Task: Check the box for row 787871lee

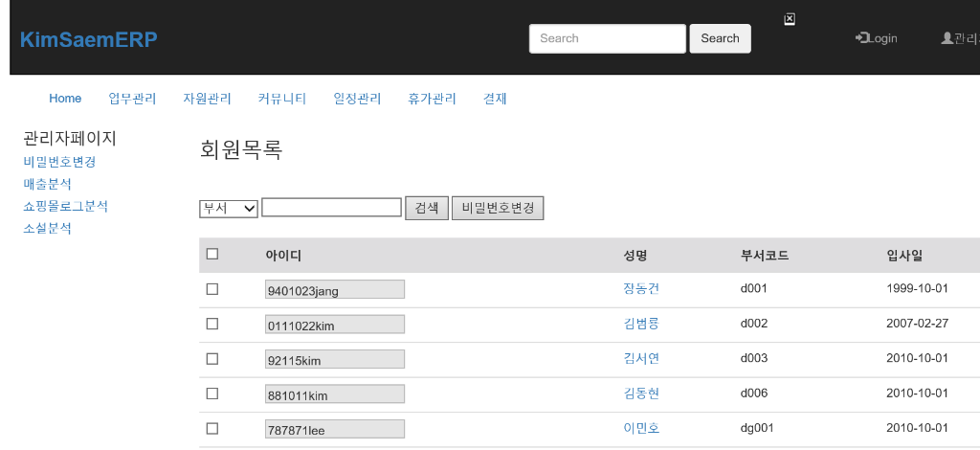Action: pyautogui.click(x=212, y=429)
